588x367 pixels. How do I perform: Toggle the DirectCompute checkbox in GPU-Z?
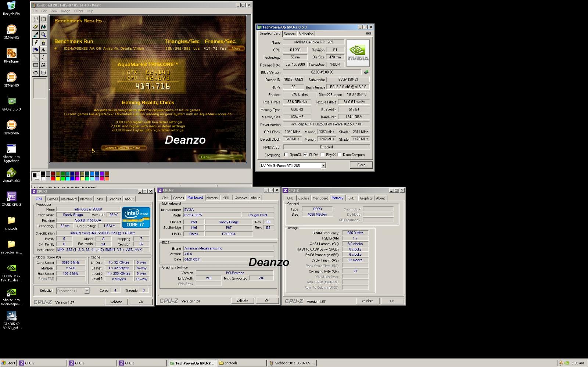(339, 155)
